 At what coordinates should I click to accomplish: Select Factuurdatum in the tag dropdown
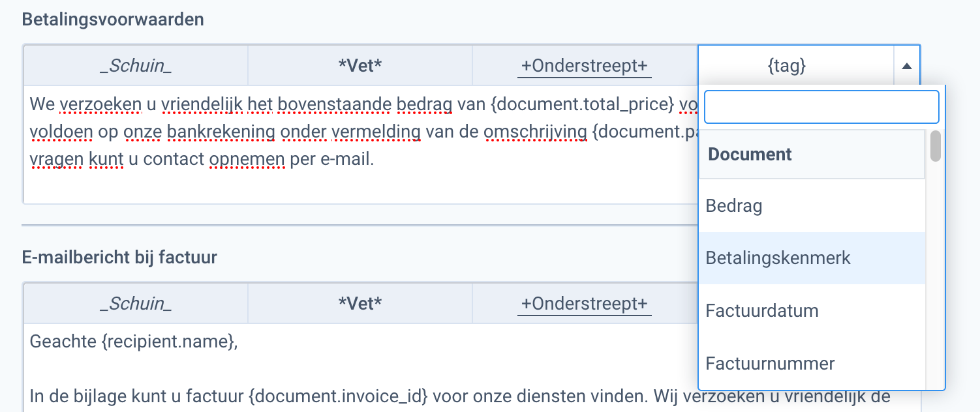point(761,311)
